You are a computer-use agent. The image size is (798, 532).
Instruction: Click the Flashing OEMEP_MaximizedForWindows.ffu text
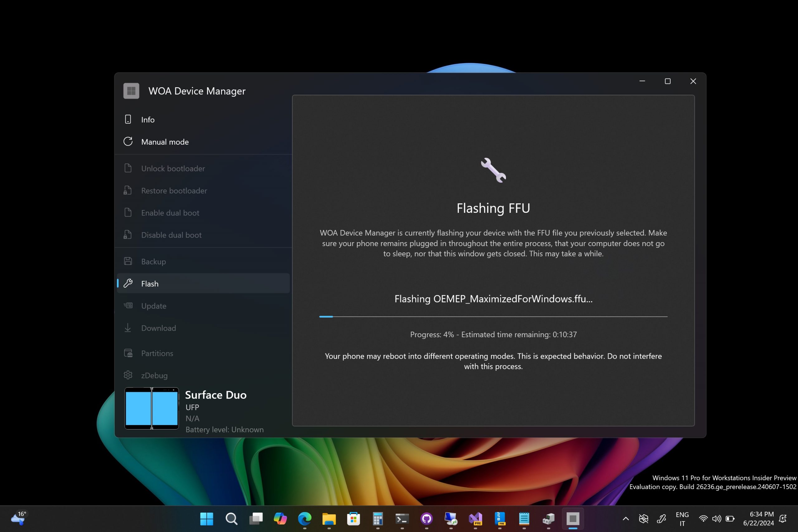[x=493, y=299]
